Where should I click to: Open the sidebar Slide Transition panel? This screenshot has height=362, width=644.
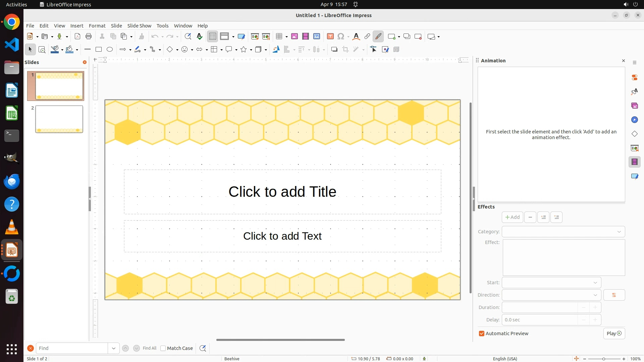635,148
